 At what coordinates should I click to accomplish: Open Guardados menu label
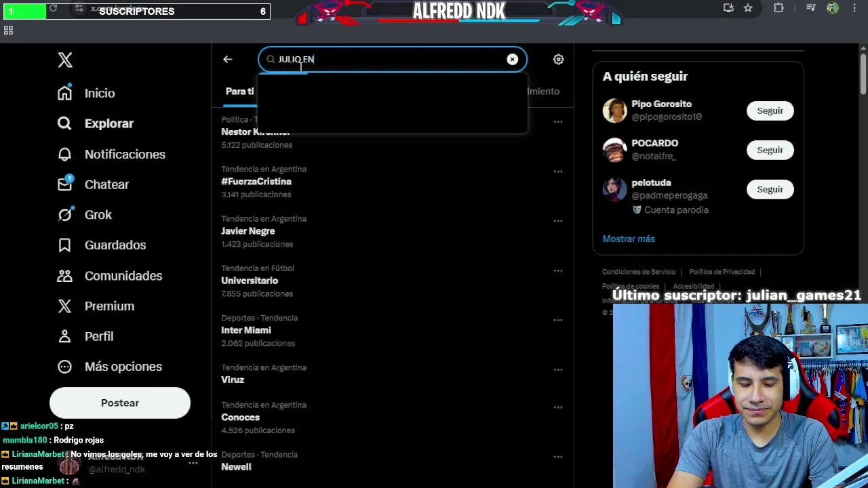[115, 245]
